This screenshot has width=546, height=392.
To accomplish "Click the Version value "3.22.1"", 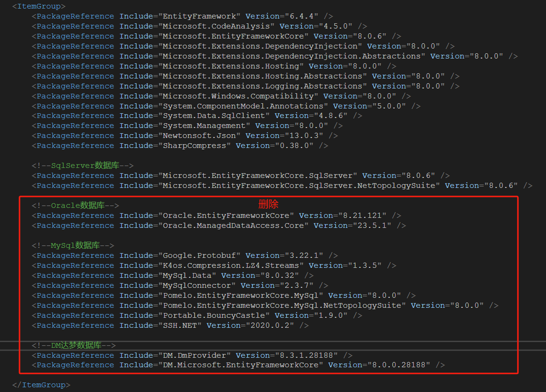I will 304,256.
